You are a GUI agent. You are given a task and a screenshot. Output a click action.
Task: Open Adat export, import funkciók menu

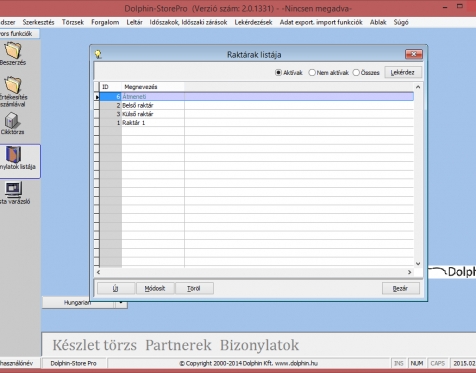coord(321,22)
